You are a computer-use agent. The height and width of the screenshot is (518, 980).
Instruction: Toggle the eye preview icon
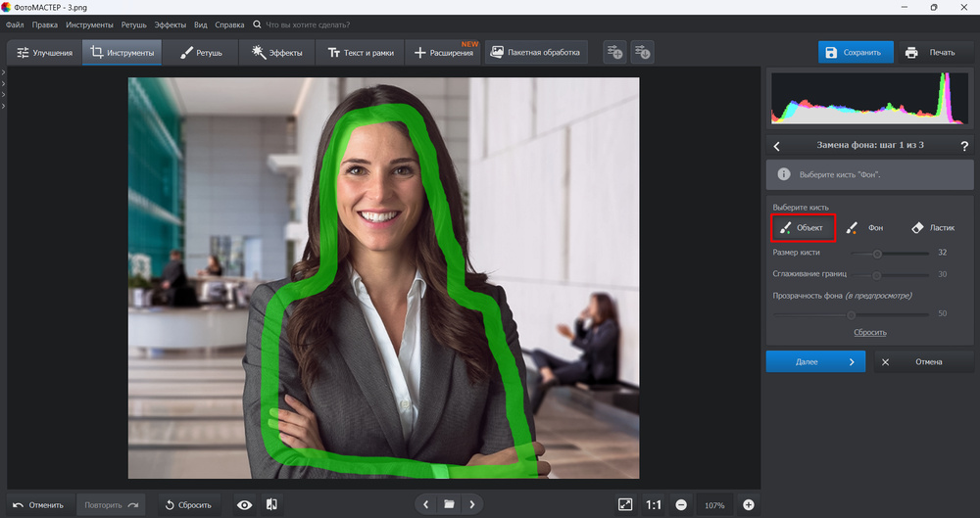point(245,504)
